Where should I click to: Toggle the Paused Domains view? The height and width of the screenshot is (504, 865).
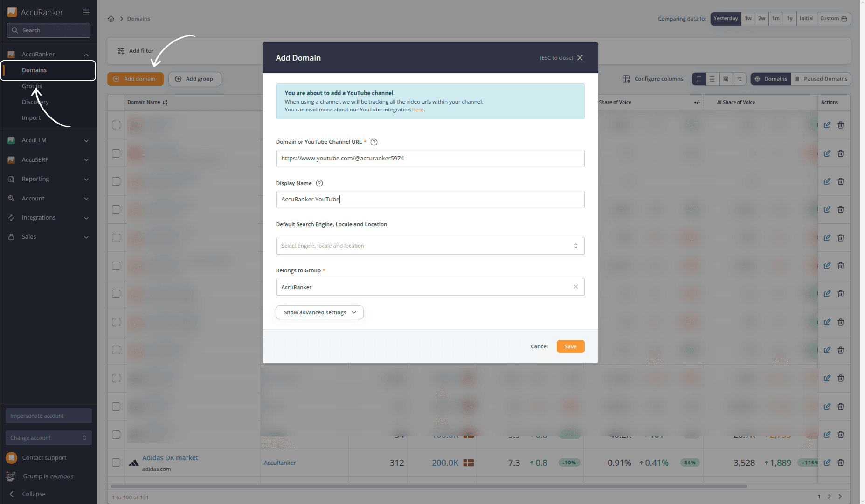pos(821,79)
